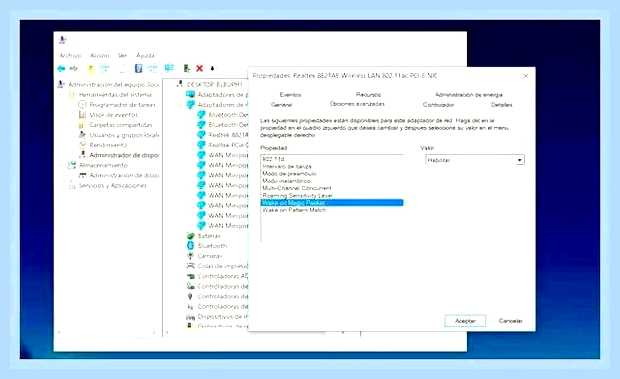Select Programador de tareas in tree
Viewport: 620px width, 379px height.
pos(122,105)
